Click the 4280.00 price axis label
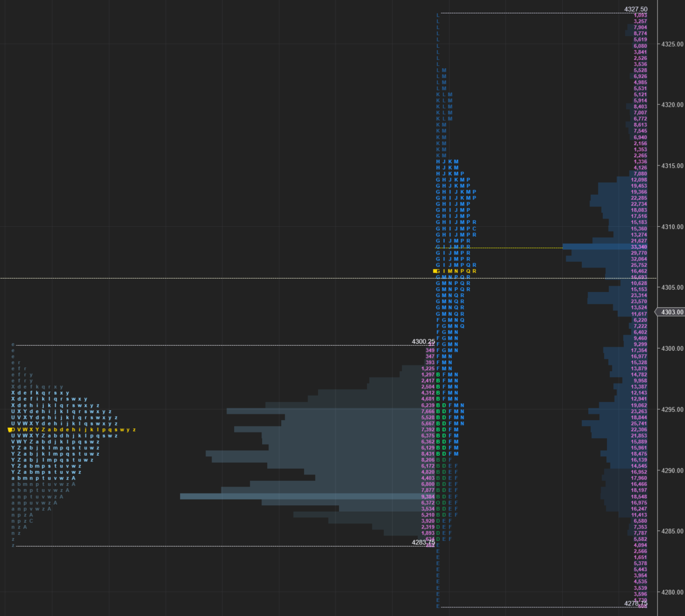The image size is (685, 616). (672, 592)
